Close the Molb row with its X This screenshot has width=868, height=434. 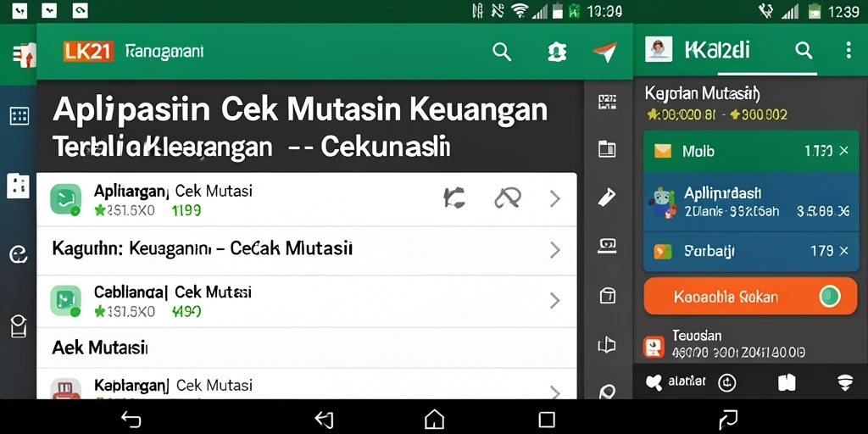coord(843,151)
